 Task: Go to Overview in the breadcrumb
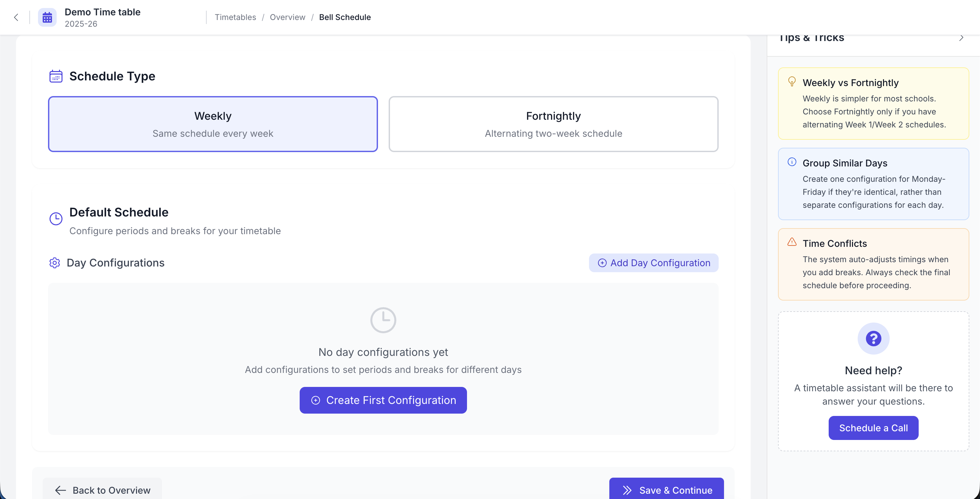tap(287, 17)
